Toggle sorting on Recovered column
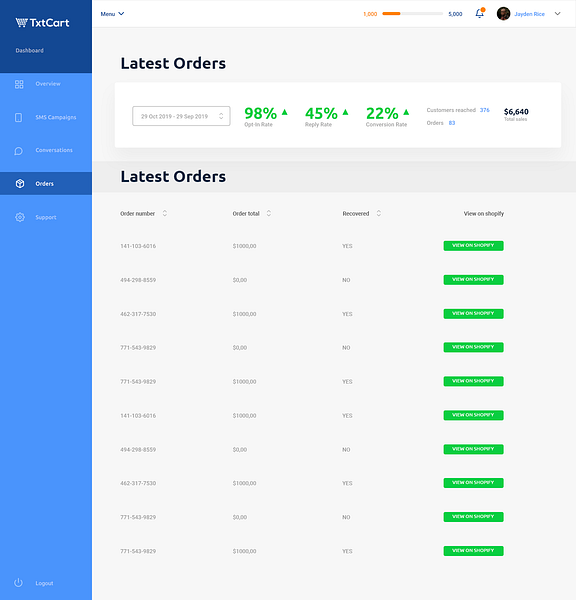The width and height of the screenshot is (576, 600). coord(379,213)
